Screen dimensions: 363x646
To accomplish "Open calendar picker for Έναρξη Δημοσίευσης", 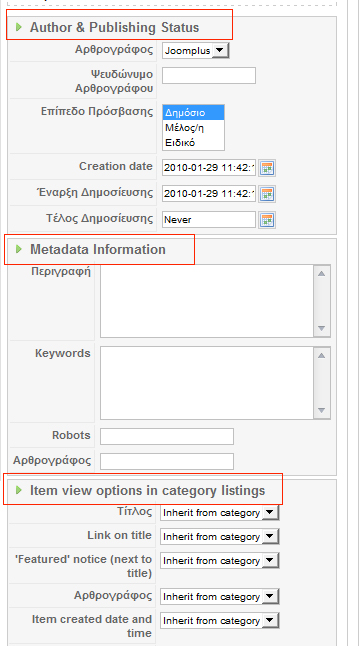I will 267,194.
